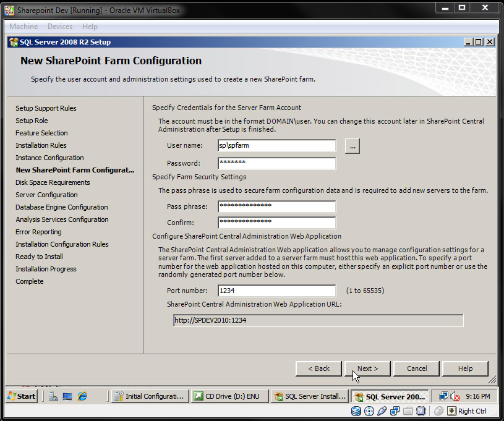Click the Show Desktop quick launch icon
Viewport: 504px width, 421px height.
67,396
